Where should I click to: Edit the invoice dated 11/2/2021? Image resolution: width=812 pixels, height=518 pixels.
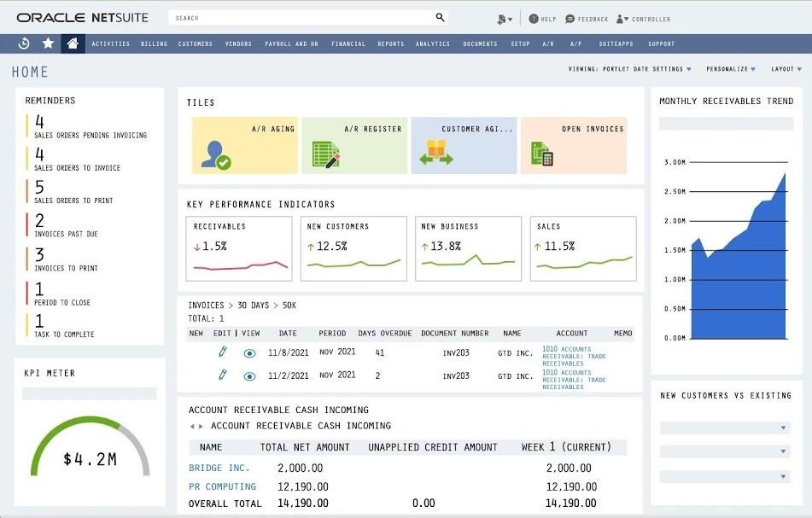tap(223, 374)
